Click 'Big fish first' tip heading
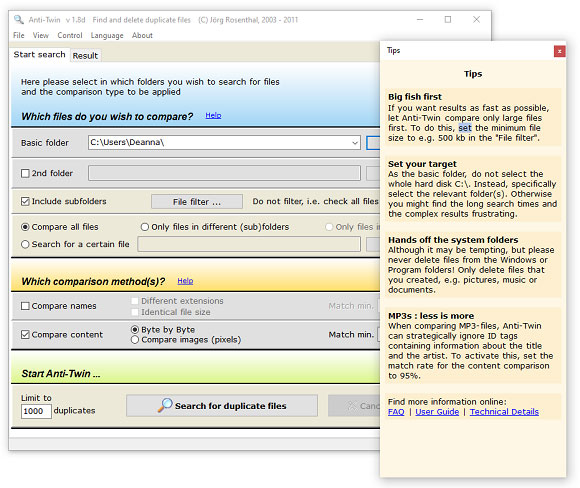This screenshot has height=488, width=580. coord(415,97)
